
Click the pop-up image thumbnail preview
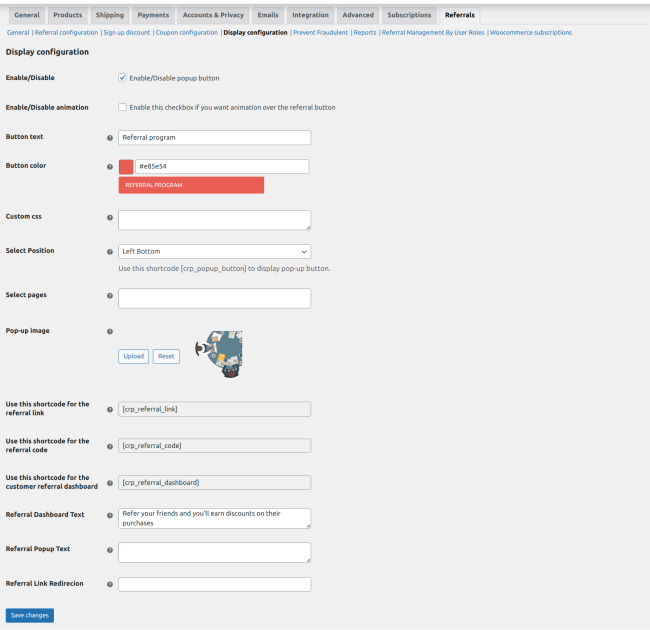(x=220, y=353)
